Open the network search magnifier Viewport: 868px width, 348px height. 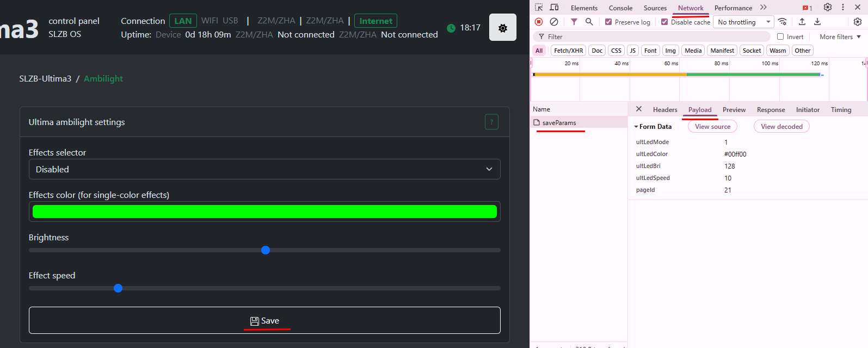click(589, 22)
